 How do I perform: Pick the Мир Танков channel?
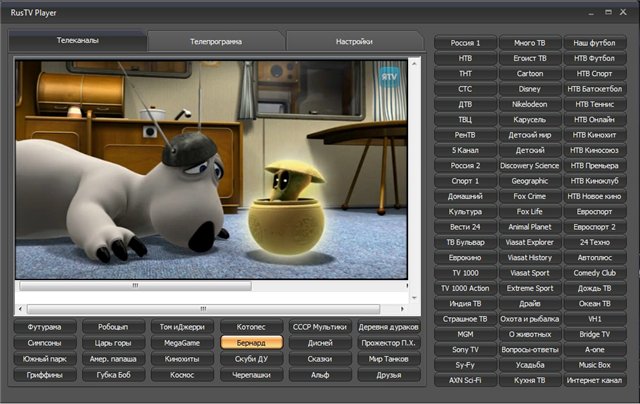389,358
